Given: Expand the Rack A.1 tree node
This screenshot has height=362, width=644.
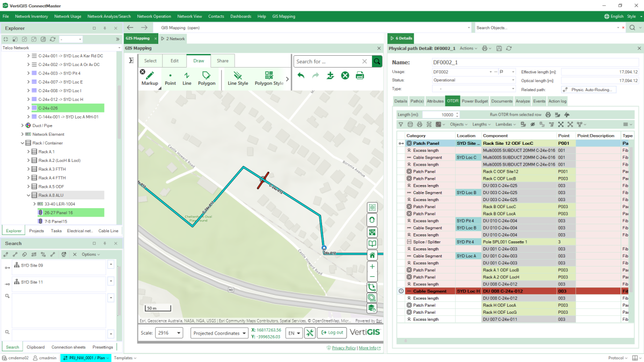Looking at the screenshot, I should tap(29, 152).
